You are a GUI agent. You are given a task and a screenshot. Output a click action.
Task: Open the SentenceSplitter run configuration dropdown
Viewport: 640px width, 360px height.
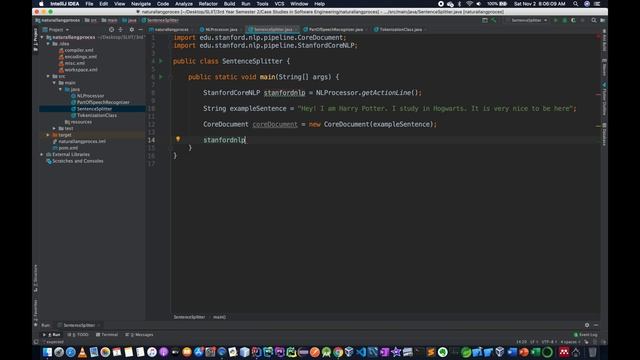pyautogui.click(x=527, y=20)
